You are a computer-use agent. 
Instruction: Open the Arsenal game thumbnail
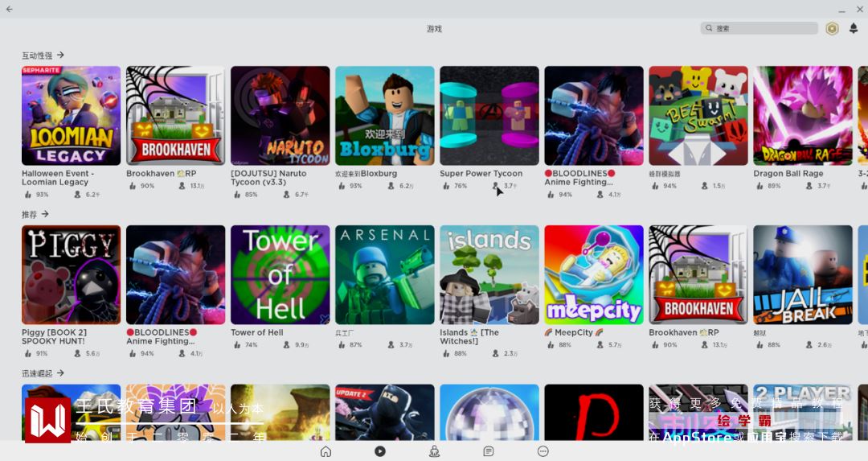point(385,275)
